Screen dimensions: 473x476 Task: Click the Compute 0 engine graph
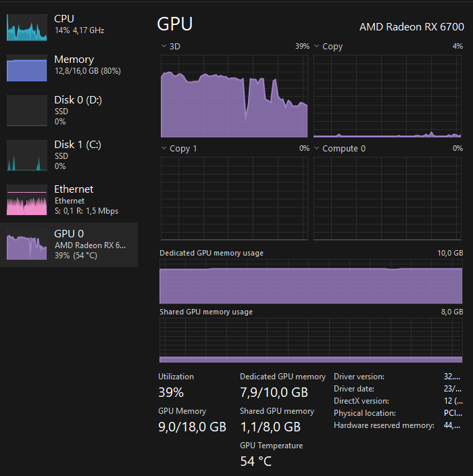[x=387, y=199]
